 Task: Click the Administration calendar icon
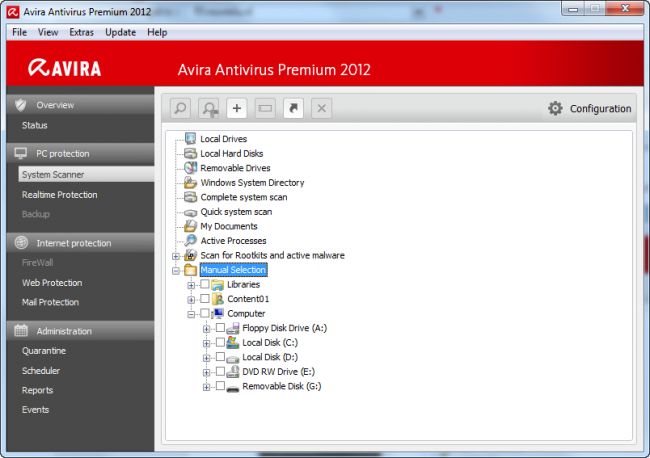coord(21,330)
